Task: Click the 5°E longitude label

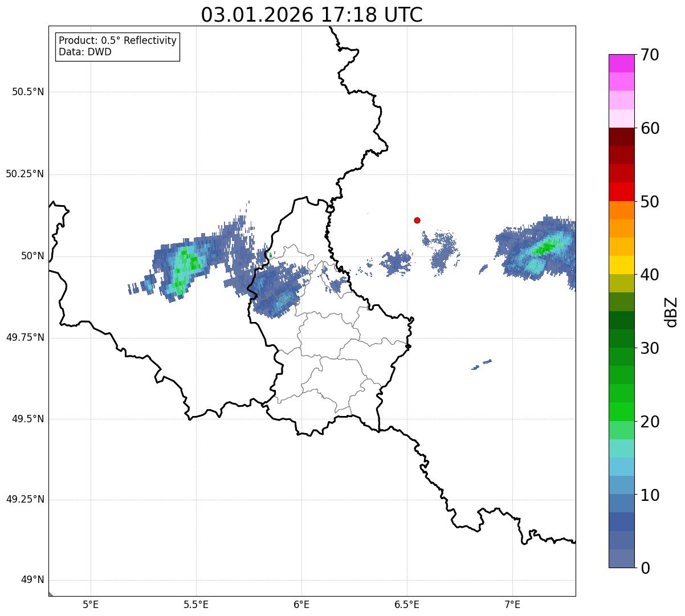Action: 91,605
